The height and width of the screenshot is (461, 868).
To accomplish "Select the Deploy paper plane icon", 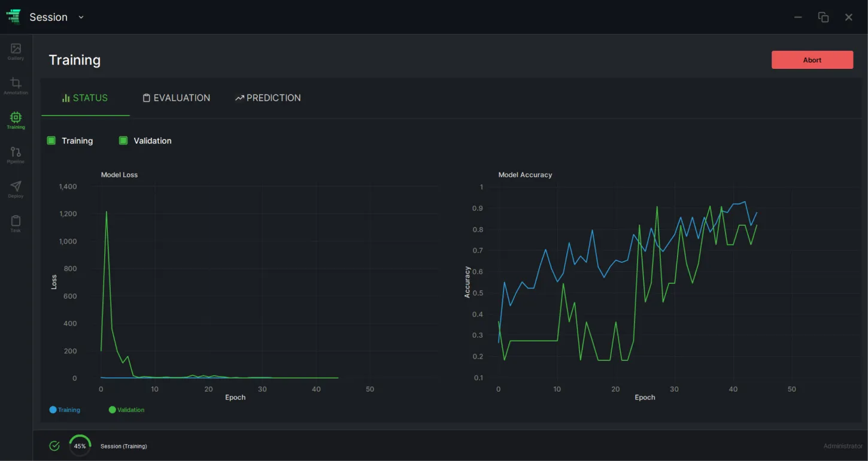I will point(16,186).
